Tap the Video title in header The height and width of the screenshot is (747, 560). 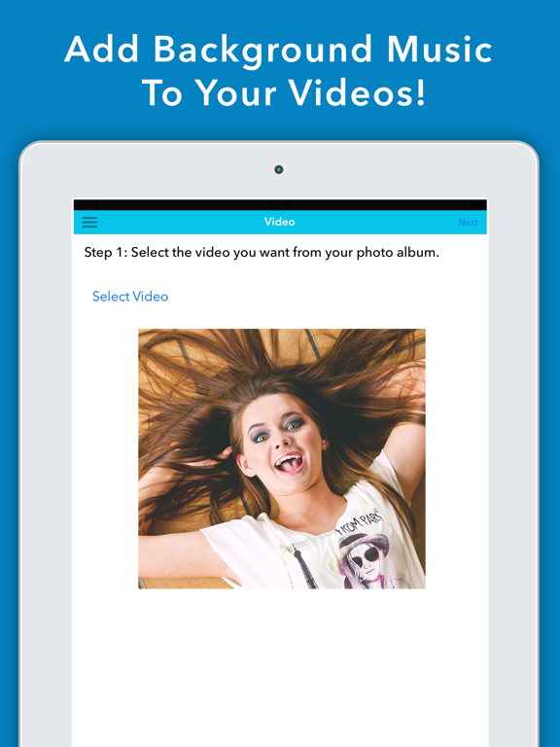click(x=280, y=222)
